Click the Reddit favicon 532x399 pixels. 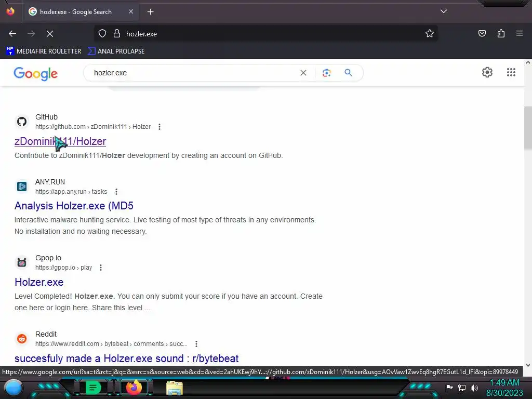[x=22, y=339]
